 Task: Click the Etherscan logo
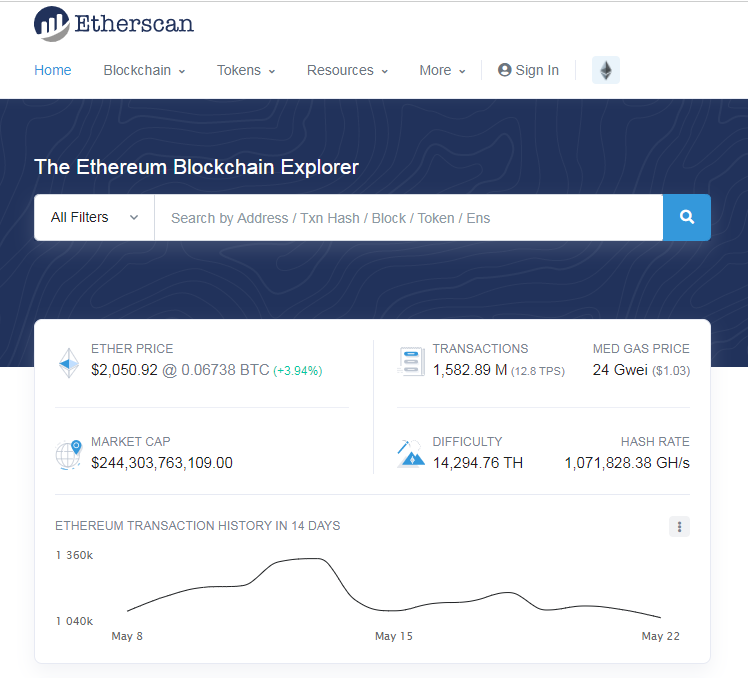click(114, 24)
